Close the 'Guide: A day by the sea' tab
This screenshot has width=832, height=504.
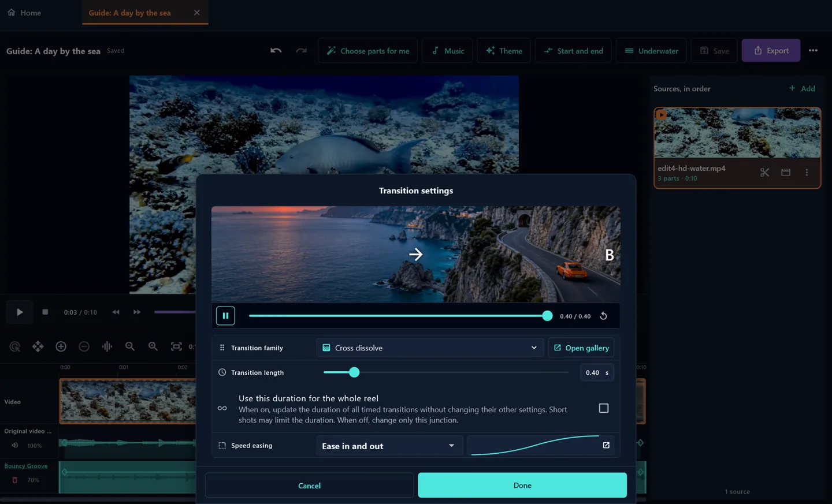pyautogui.click(x=197, y=13)
